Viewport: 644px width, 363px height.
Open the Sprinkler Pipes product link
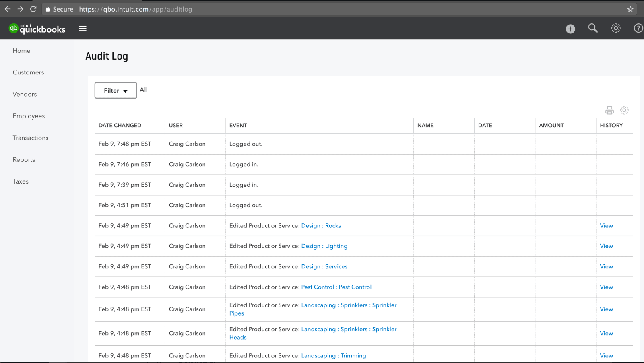(313, 309)
